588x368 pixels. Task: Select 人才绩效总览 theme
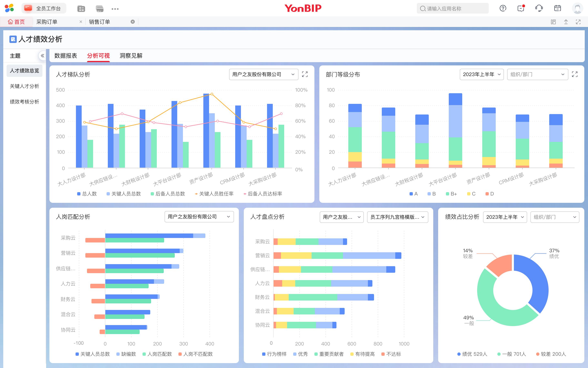pos(24,71)
